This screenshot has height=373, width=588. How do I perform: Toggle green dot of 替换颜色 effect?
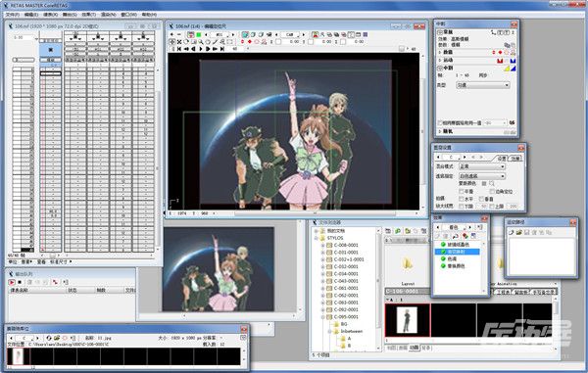tap(443, 266)
